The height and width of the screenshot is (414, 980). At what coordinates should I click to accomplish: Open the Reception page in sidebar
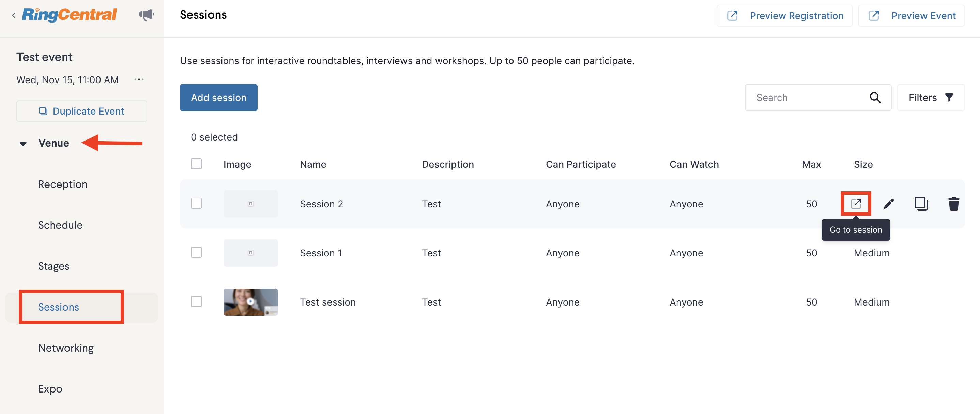(x=63, y=184)
